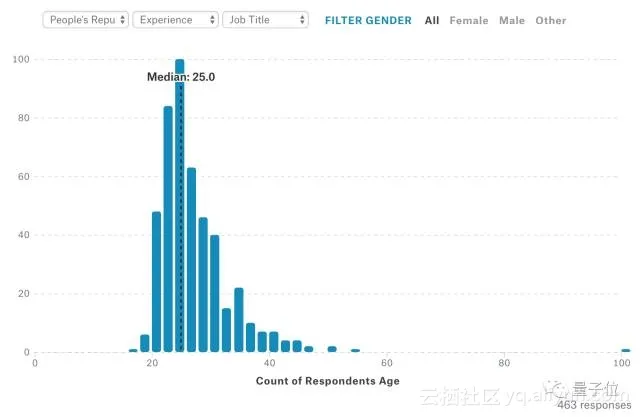Expand the Experience dropdown

(175, 20)
